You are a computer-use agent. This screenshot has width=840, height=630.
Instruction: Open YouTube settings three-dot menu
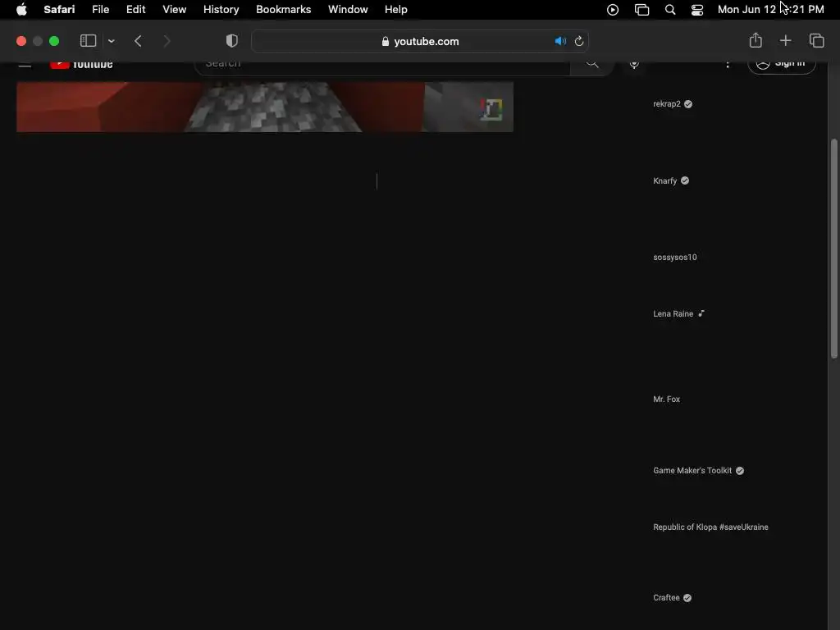pos(727,65)
